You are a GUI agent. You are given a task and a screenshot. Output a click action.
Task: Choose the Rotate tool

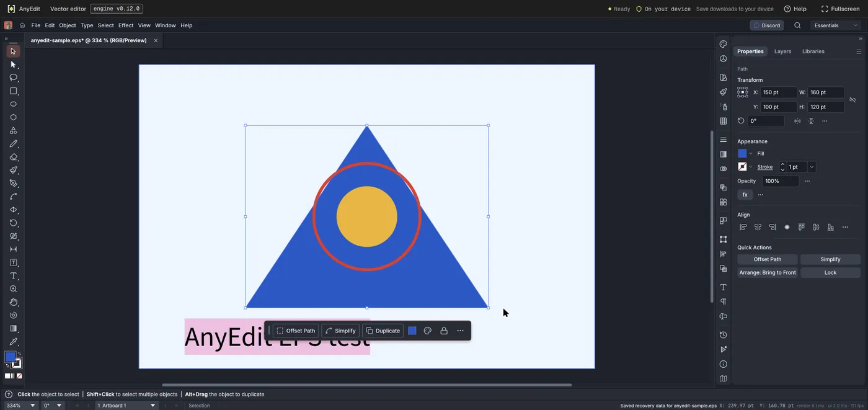click(x=13, y=223)
